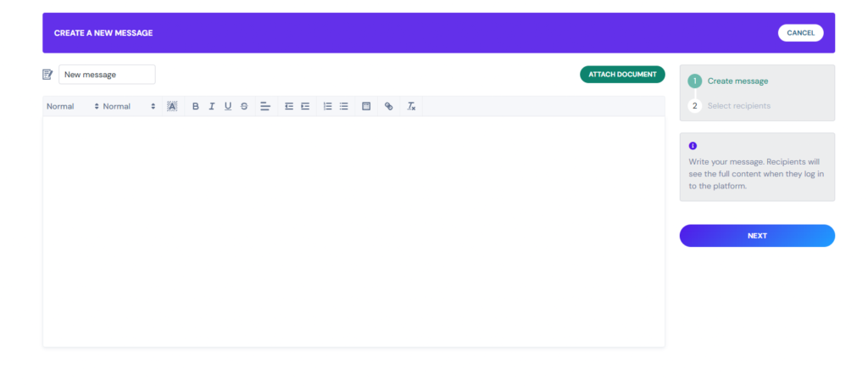The width and height of the screenshot is (868, 386).
Task: Toggle italic formatting
Action: pyautogui.click(x=211, y=106)
